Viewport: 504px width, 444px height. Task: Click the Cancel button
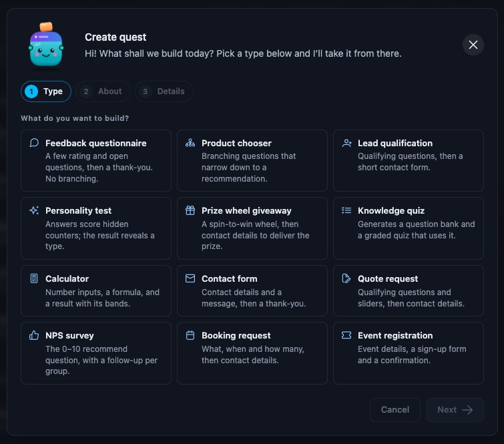tap(395, 409)
